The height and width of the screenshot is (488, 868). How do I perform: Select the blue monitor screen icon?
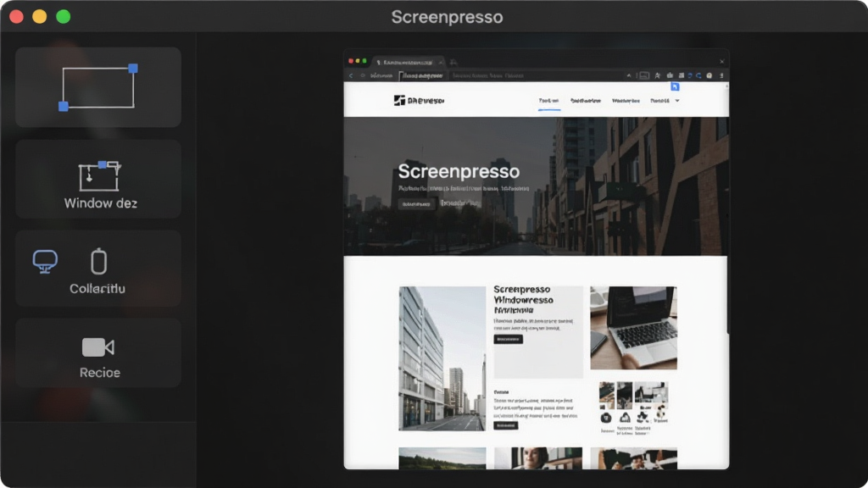[x=45, y=262]
